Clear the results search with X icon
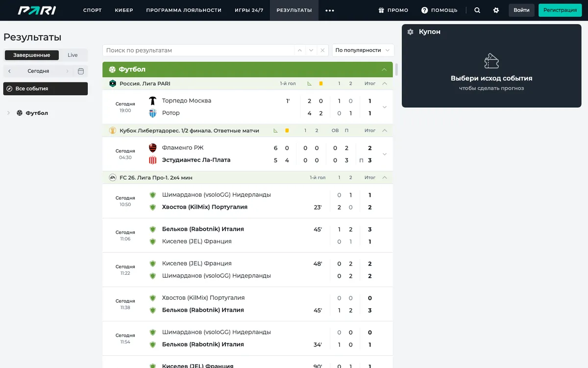Image resolution: width=588 pixels, height=368 pixels. click(322, 50)
